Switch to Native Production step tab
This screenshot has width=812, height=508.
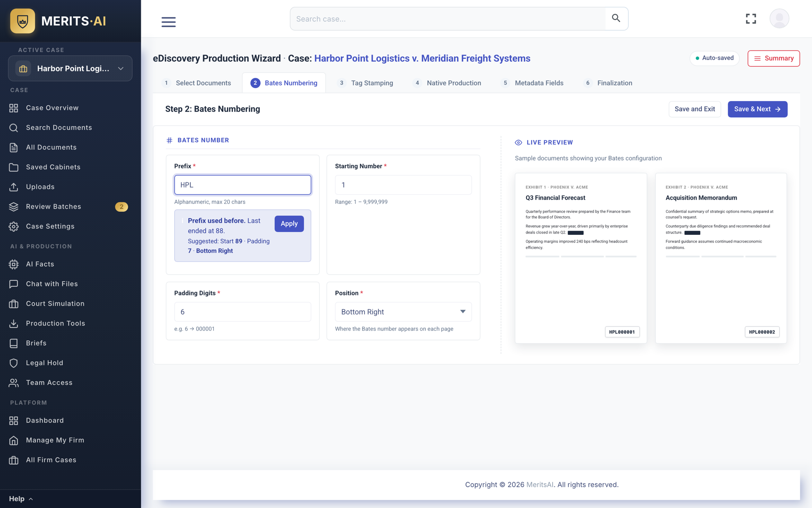(x=448, y=83)
